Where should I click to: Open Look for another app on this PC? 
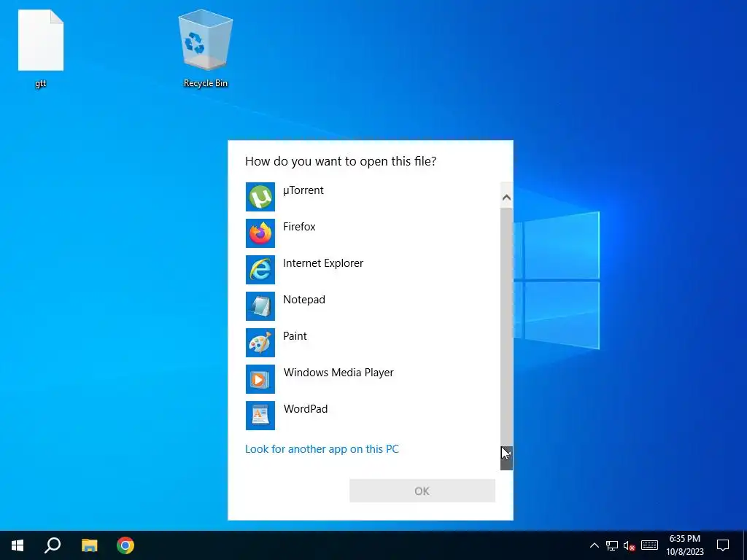[322, 449]
